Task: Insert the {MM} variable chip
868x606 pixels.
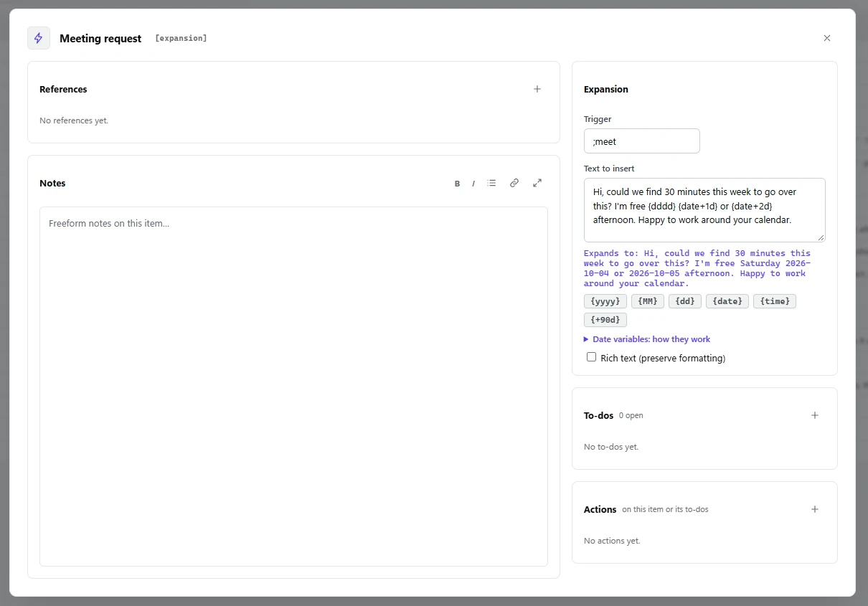Action: (648, 301)
